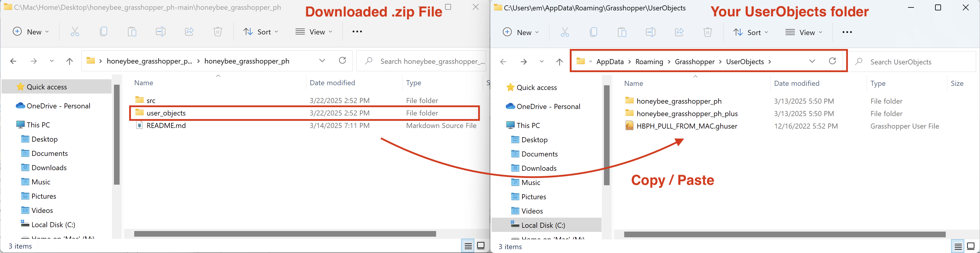Click the Copy icon in the UserObjects window toolbar
This screenshot has height=253, width=980.
point(594,32)
